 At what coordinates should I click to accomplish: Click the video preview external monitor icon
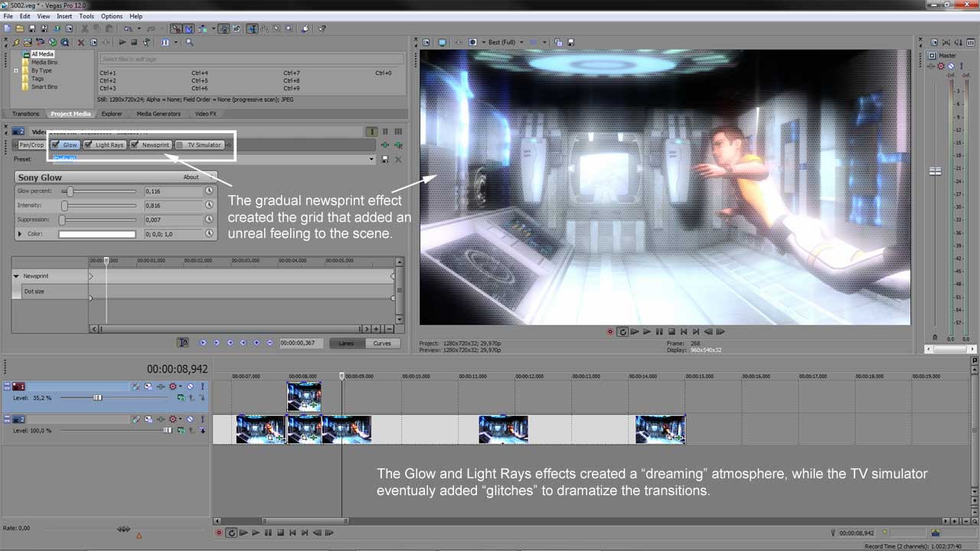click(x=442, y=42)
